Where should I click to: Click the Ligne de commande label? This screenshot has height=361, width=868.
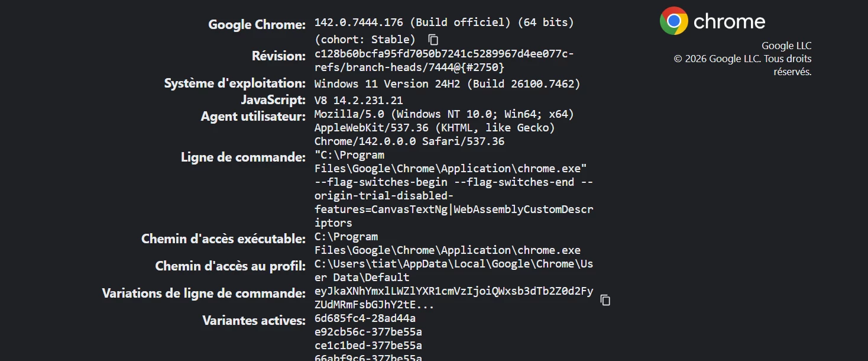click(243, 157)
